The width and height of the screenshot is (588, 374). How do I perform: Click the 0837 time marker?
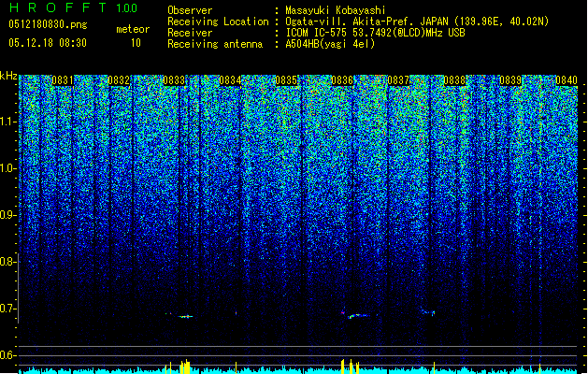point(398,80)
